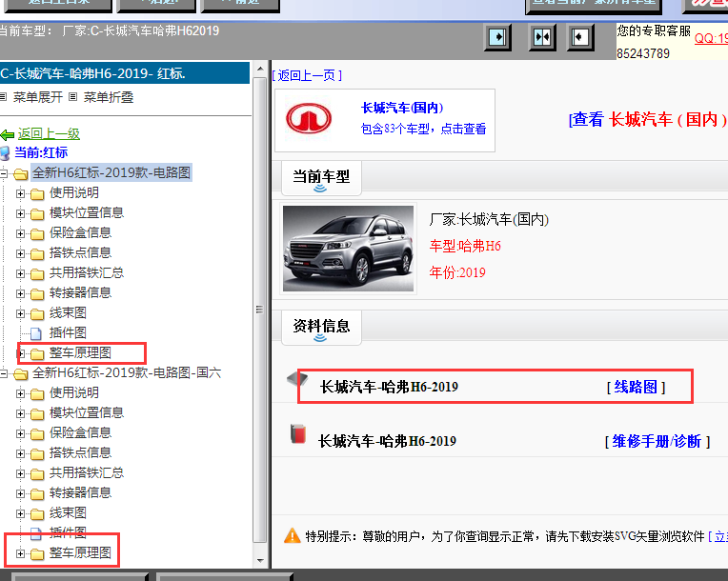Viewport: 728px width, 581px height.
Task: Click 使用说明 folder icon under 电路图-国六
Action: point(37,394)
